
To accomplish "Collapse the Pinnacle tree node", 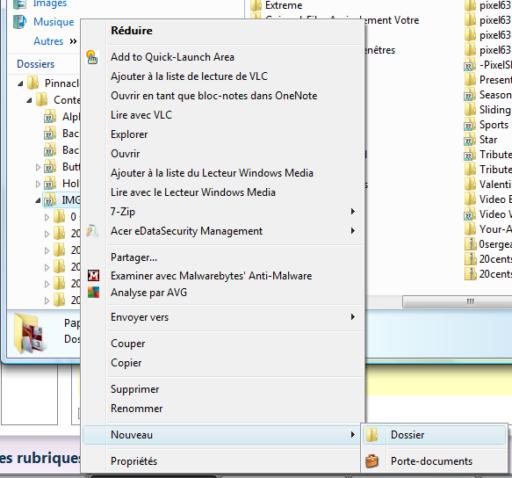I will click(x=21, y=83).
